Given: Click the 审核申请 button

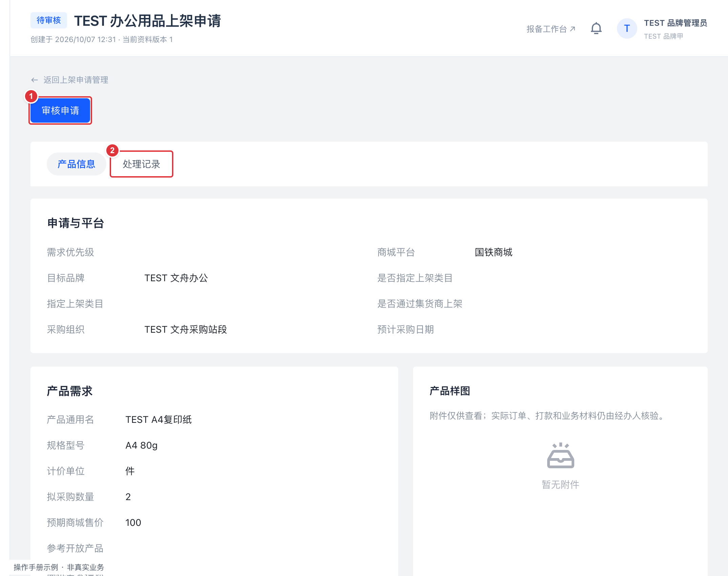Looking at the screenshot, I should (60, 110).
